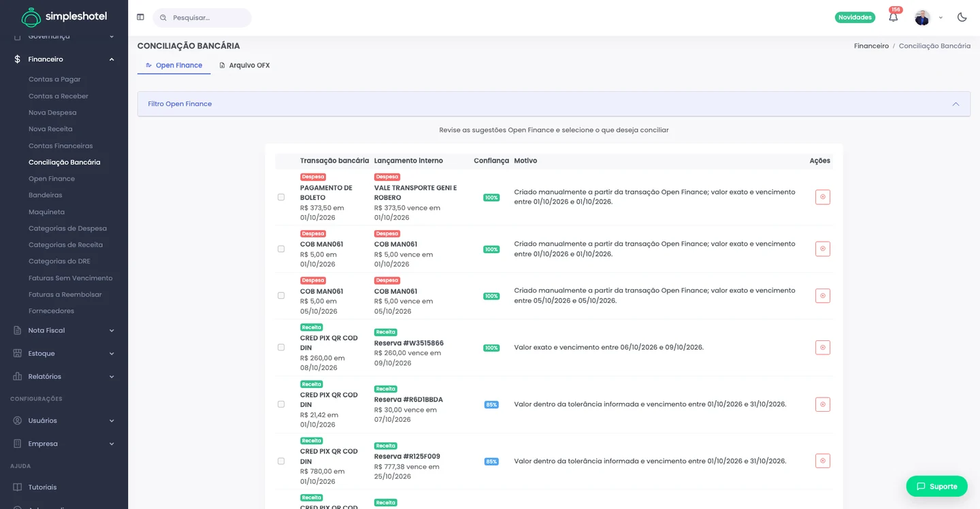Expand the Relatórios sidebar section
This screenshot has height=509, width=980.
coord(64,376)
